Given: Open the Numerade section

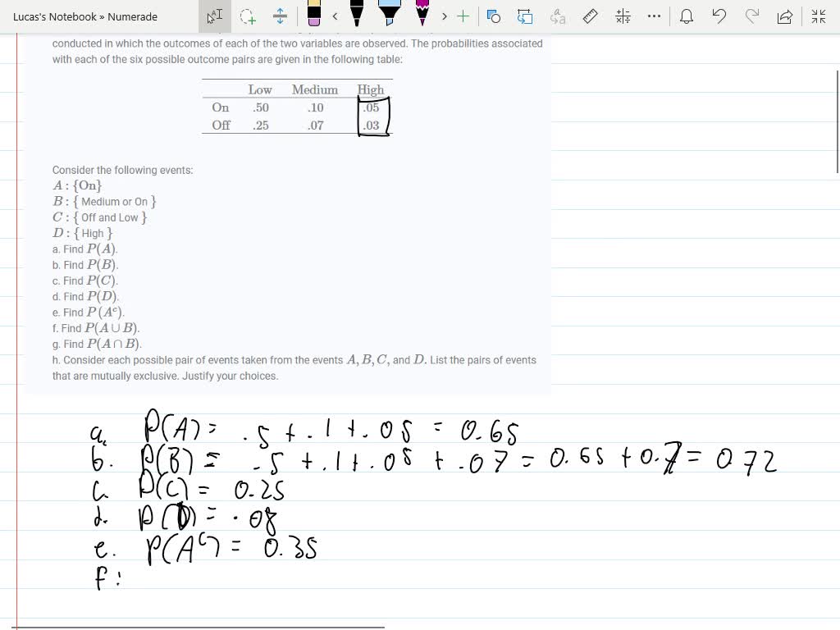Looking at the screenshot, I should point(131,16).
